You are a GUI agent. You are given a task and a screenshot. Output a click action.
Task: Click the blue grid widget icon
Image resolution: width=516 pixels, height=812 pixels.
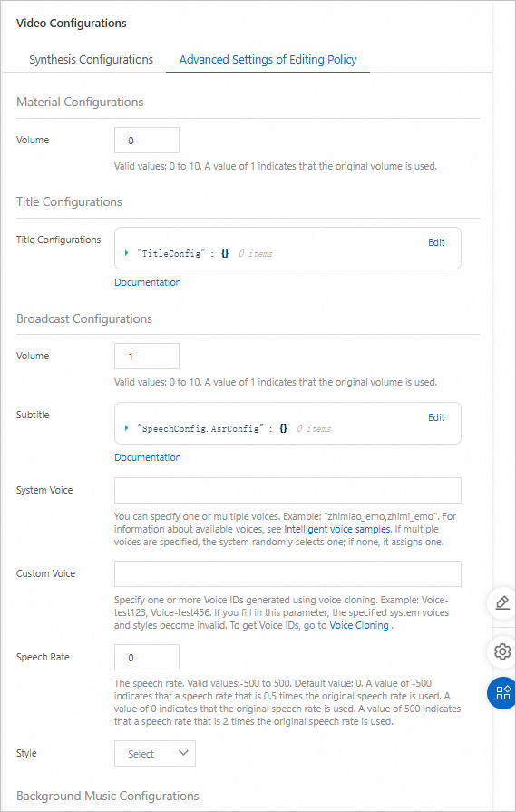(x=502, y=693)
